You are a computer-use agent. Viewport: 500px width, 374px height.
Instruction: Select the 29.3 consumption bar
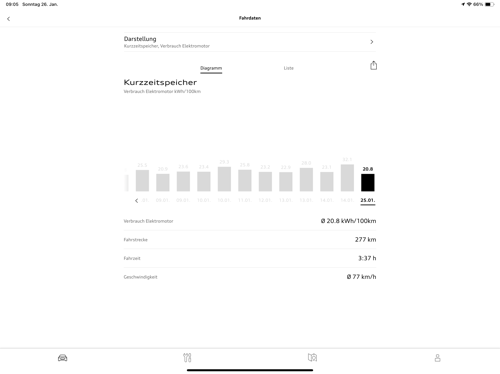[224, 179]
